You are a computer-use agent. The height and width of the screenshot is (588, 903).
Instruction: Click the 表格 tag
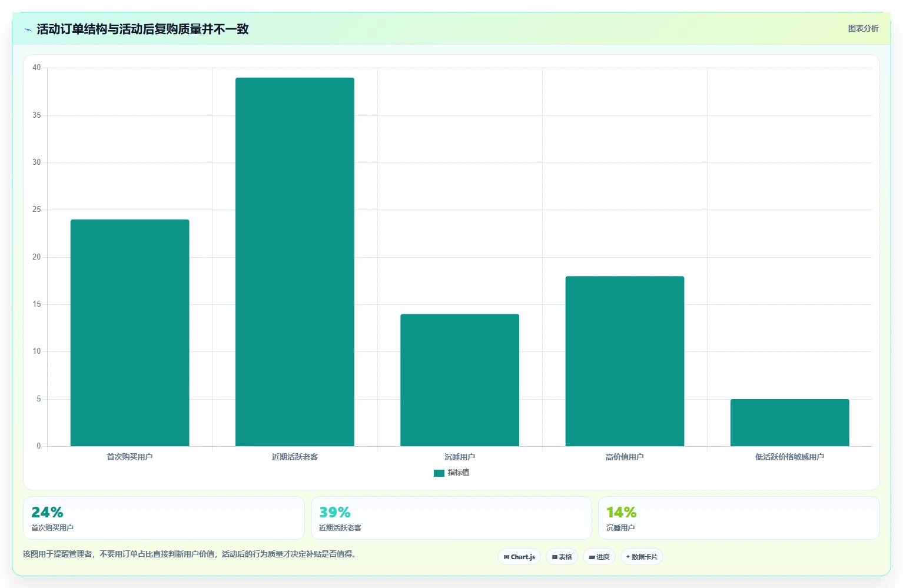click(x=562, y=557)
